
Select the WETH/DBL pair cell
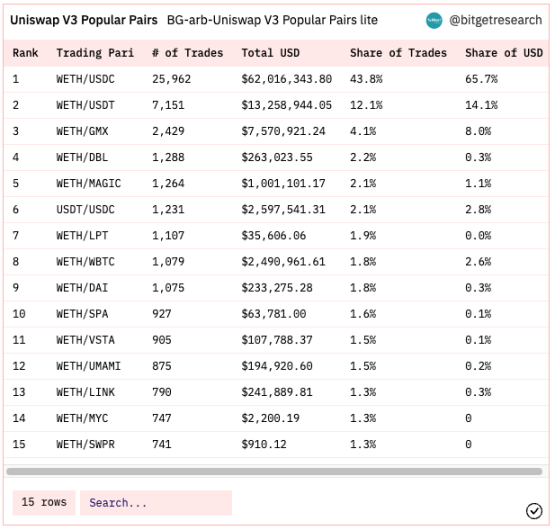coord(82,157)
